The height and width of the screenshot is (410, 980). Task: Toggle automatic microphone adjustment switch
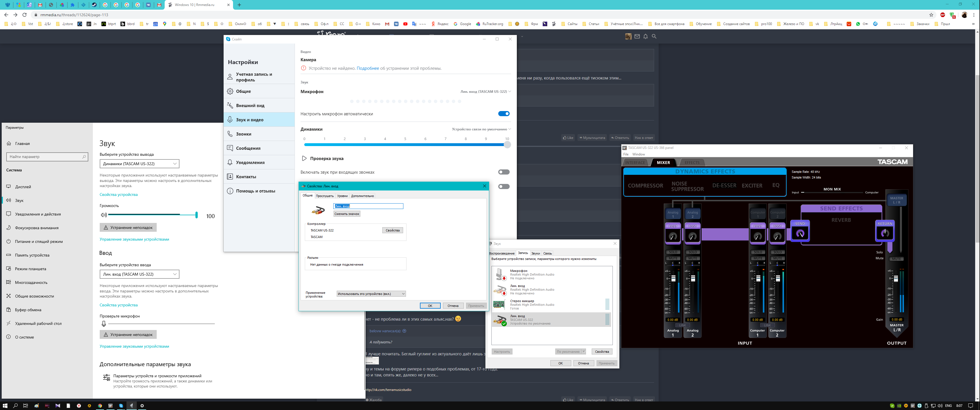click(x=504, y=114)
